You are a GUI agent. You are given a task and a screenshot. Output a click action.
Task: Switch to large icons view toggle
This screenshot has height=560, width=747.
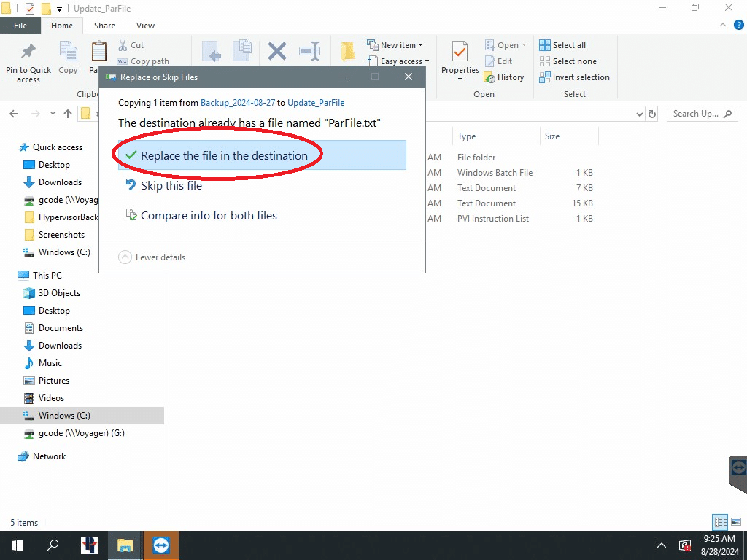736,522
